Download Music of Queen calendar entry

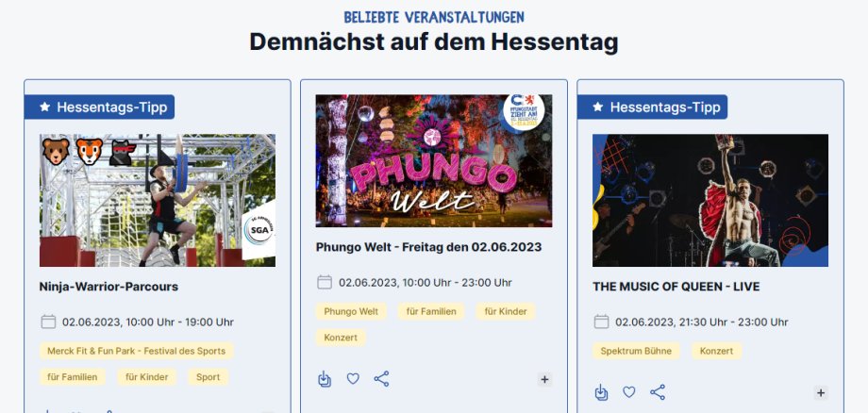tap(601, 392)
